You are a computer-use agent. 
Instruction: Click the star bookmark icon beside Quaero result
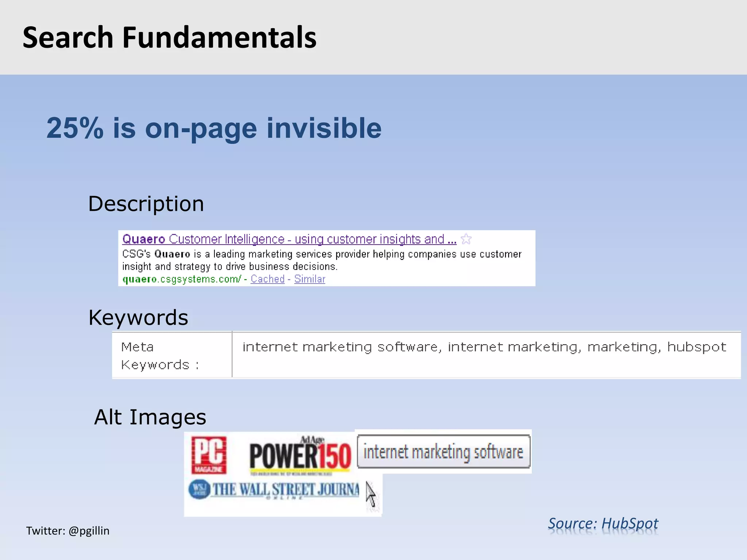(x=466, y=239)
